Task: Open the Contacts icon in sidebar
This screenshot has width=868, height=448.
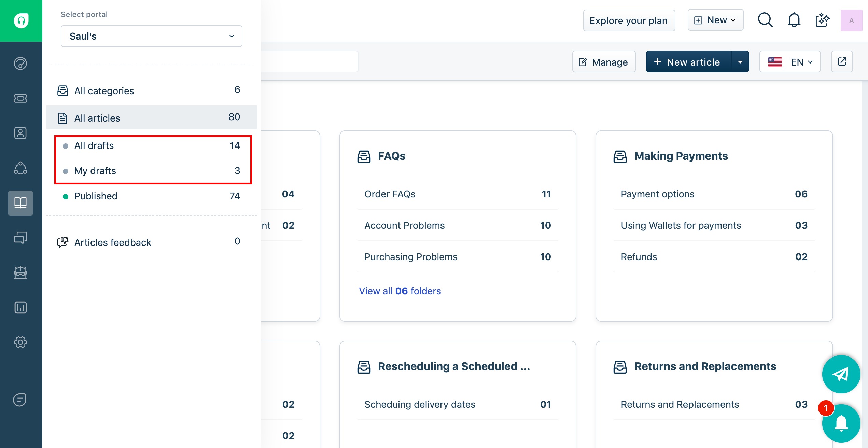Action: click(x=20, y=133)
